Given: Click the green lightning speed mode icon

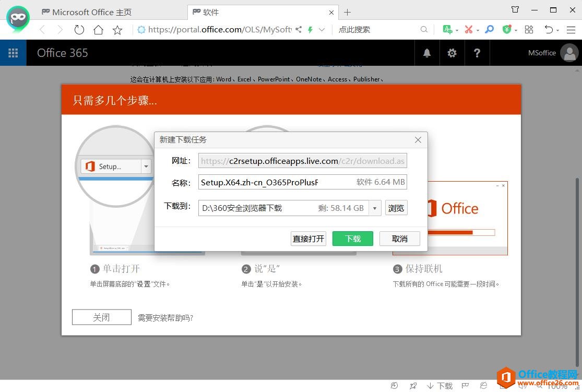Looking at the screenshot, I should (x=310, y=30).
